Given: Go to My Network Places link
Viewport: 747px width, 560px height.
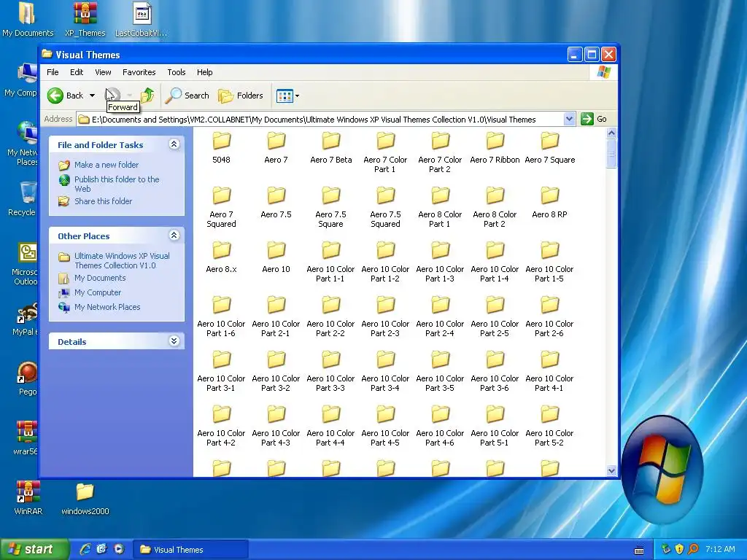Looking at the screenshot, I should [107, 307].
